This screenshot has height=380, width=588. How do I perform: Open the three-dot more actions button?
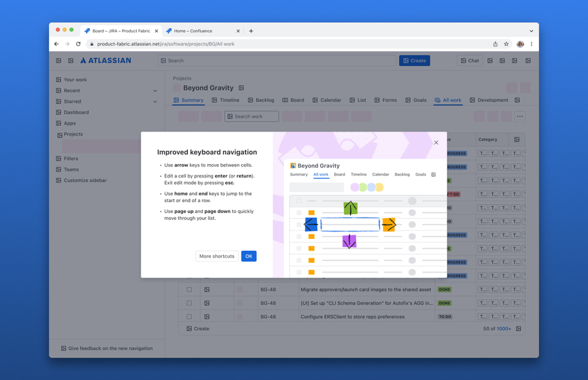(x=520, y=116)
